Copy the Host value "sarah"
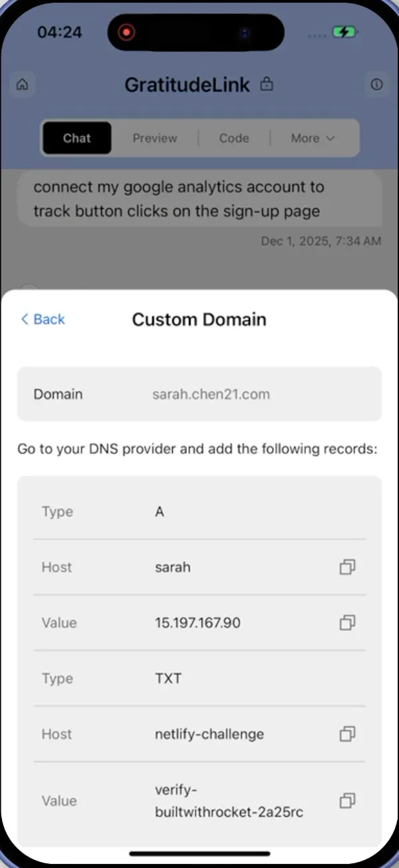Screen dimensions: 399x868 pyautogui.click(x=346, y=567)
